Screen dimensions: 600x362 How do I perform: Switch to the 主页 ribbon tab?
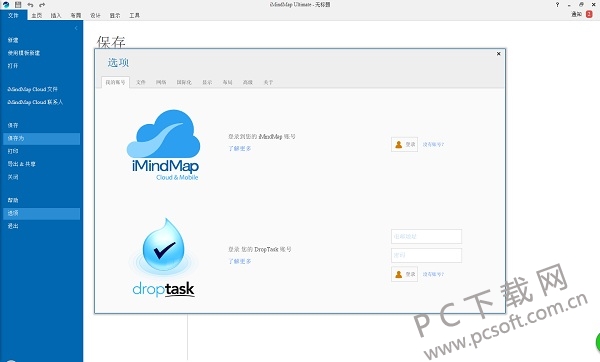pos(37,15)
